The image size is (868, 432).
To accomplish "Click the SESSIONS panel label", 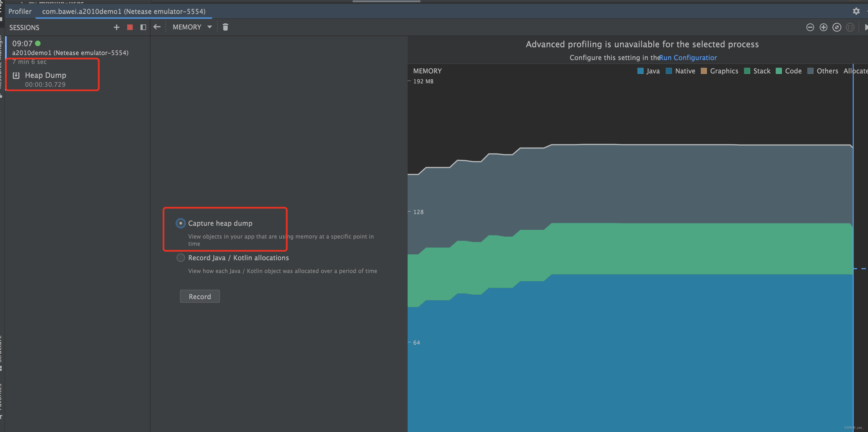I will pos(25,27).
